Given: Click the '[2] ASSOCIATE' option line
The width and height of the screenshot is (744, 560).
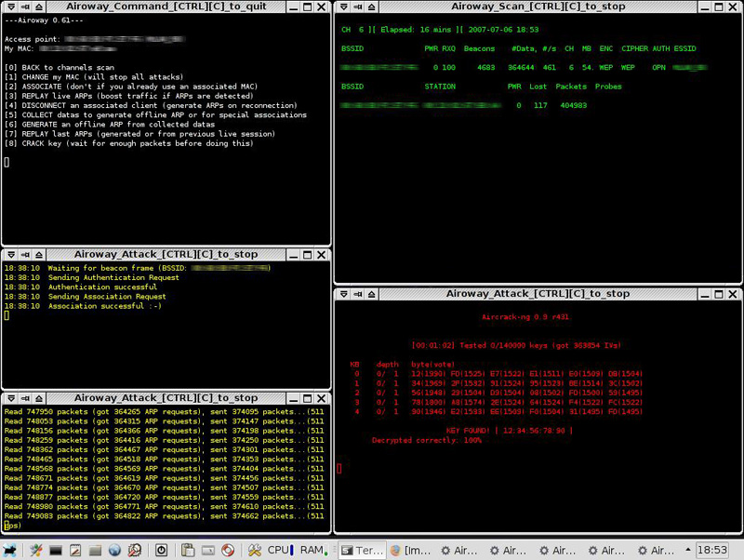Looking at the screenshot, I should pyautogui.click(x=131, y=87).
